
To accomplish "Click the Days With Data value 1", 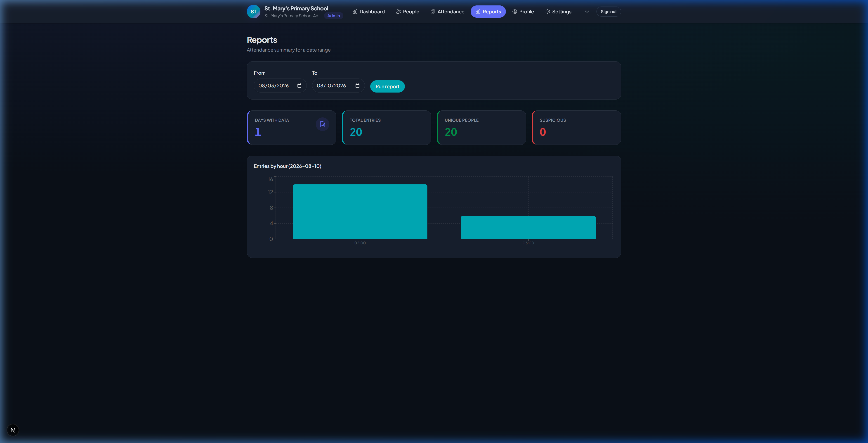I will point(258,132).
